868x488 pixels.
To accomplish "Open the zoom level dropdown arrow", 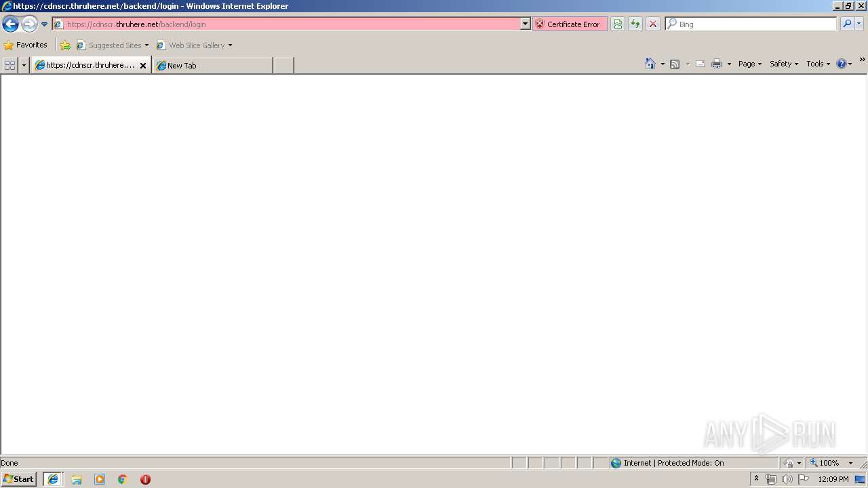I will (x=850, y=463).
